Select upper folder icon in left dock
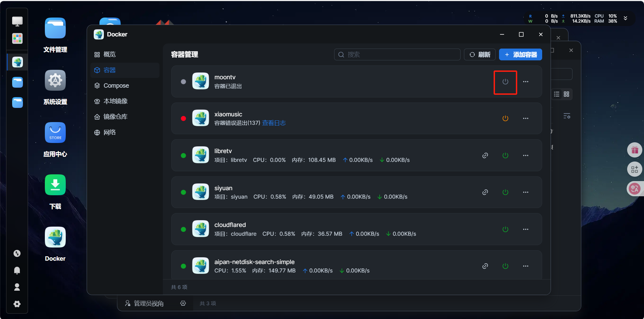Viewport: 644px width, 319px height. click(17, 82)
